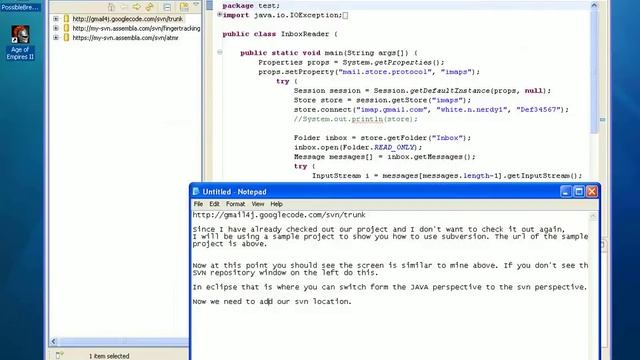640x360 pixels.
Task: Click the URL line in Notepad text
Action: [279, 215]
